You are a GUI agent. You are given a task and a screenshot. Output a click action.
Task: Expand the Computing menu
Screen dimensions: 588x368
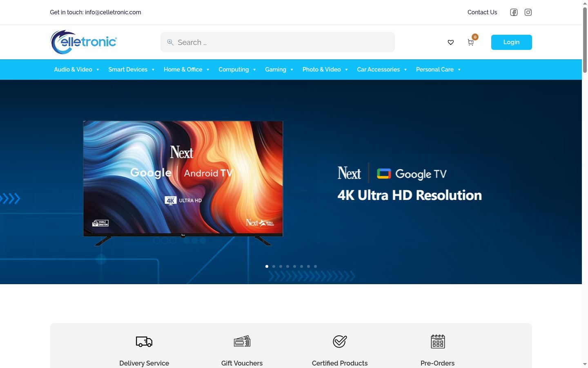[x=237, y=70]
